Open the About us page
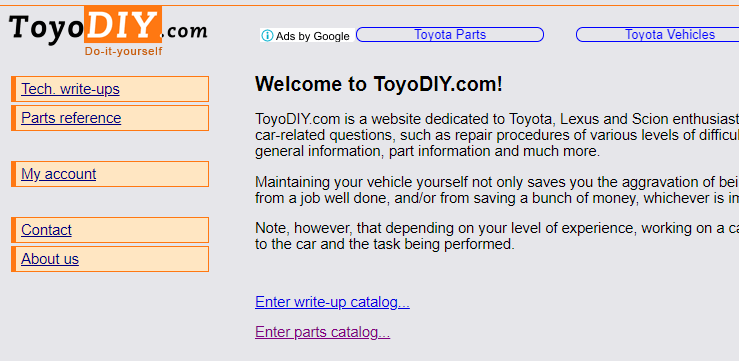The height and width of the screenshot is (361, 739). pos(50,259)
